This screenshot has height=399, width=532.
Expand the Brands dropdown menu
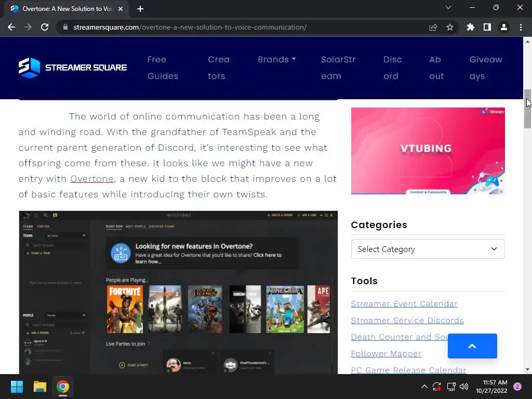pos(277,59)
